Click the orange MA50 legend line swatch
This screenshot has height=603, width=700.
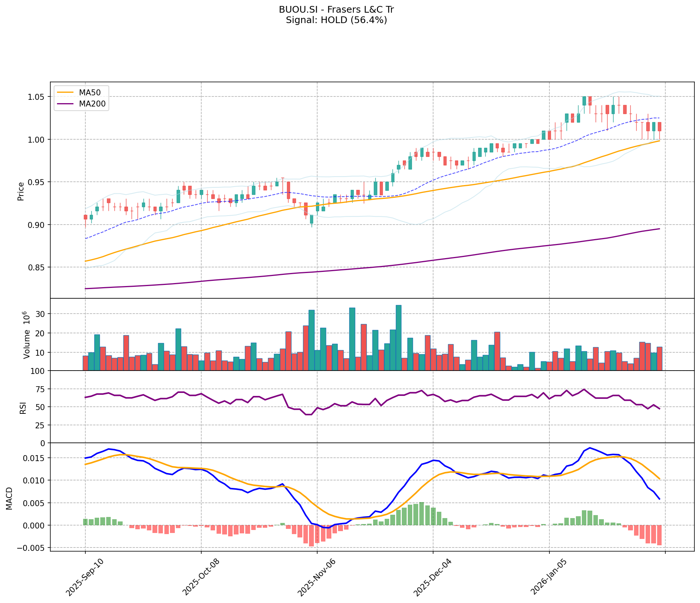(x=66, y=92)
